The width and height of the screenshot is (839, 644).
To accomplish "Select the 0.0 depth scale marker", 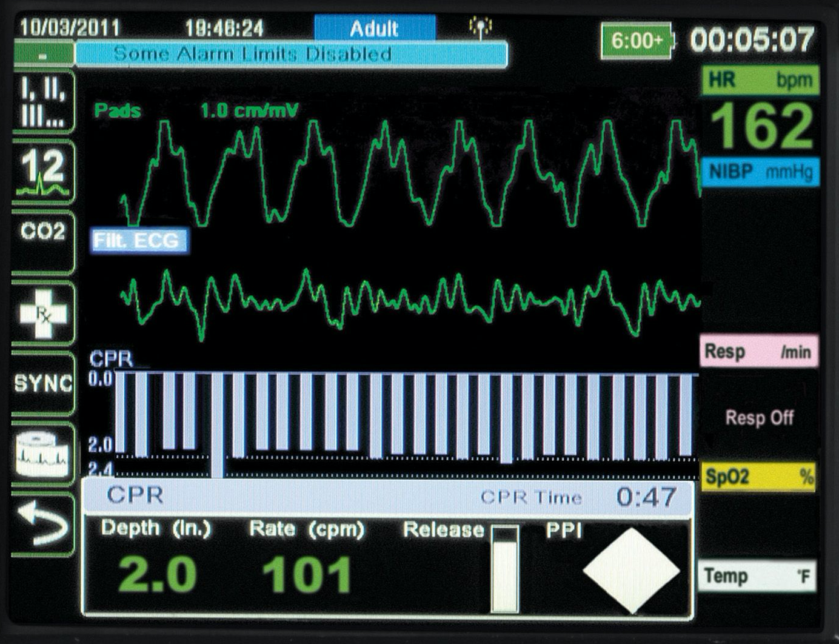I will coord(101,380).
